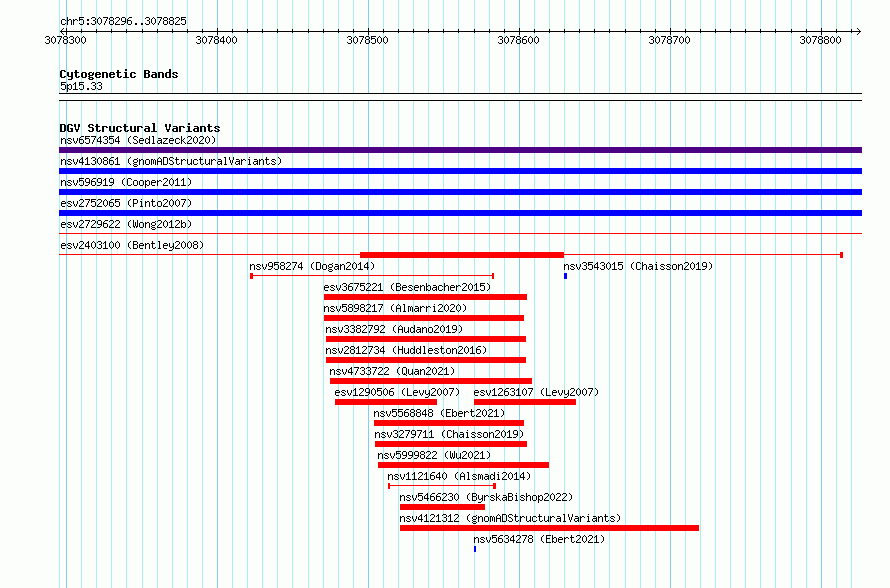Click the blue nsv596919 Cooper2011 bar

(460, 192)
